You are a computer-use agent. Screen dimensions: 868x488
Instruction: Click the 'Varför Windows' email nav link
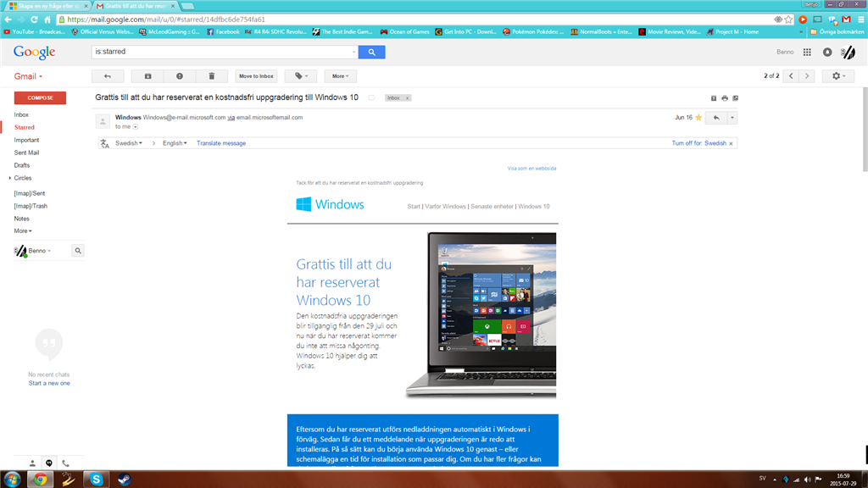[x=445, y=207]
